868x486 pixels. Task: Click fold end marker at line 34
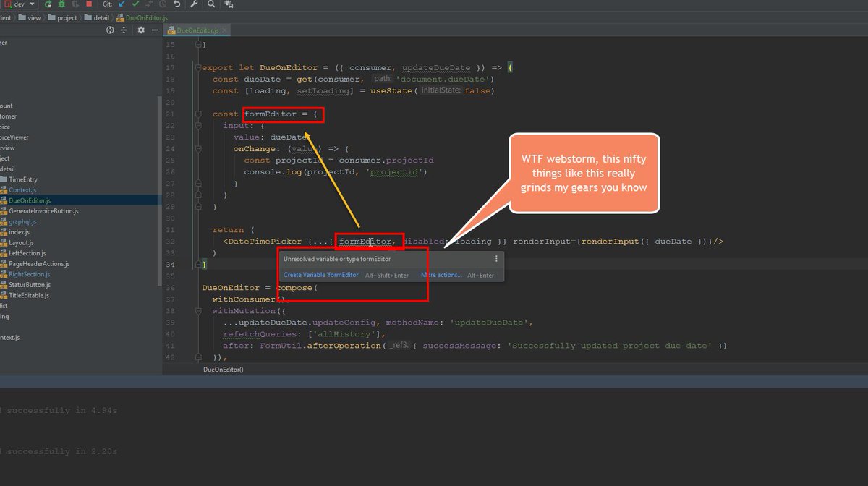(197, 265)
